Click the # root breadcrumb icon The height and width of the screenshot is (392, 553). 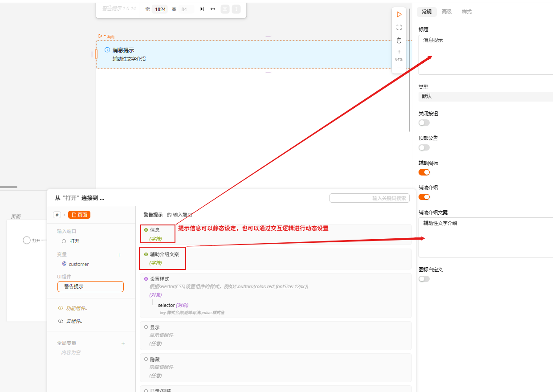(x=57, y=215)
